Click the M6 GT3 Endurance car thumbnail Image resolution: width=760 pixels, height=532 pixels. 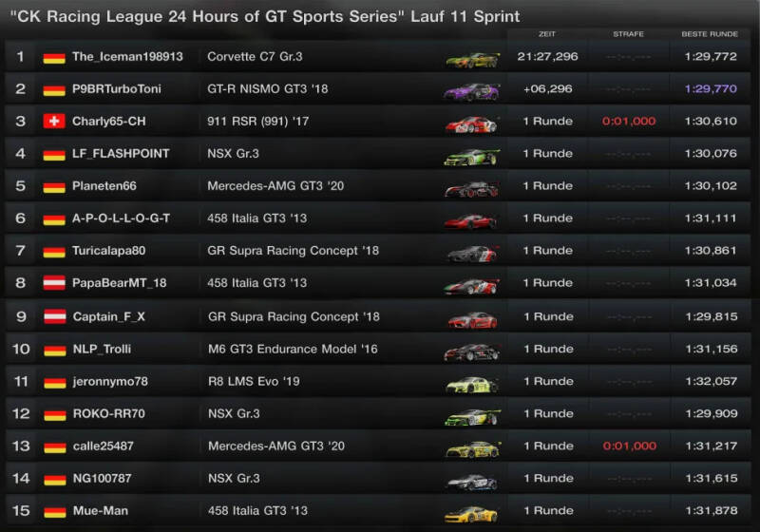[x=472, y=351]
